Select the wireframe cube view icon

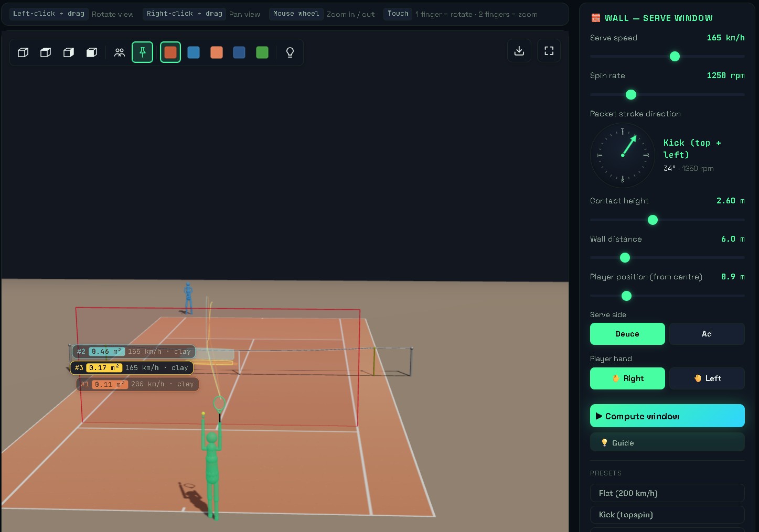(23, 52)
